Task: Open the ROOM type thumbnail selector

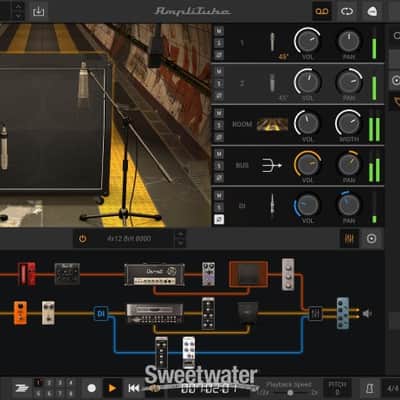Action: click(272, 124)
